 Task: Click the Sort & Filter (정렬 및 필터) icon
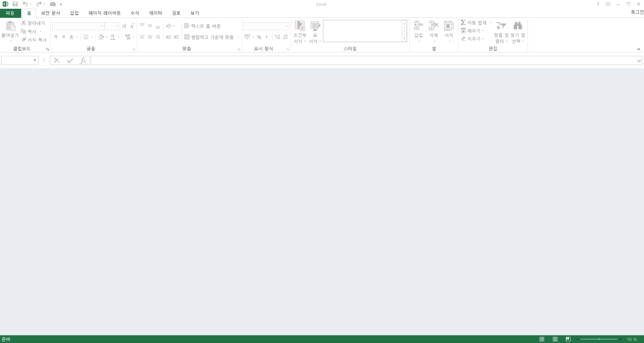501,26
